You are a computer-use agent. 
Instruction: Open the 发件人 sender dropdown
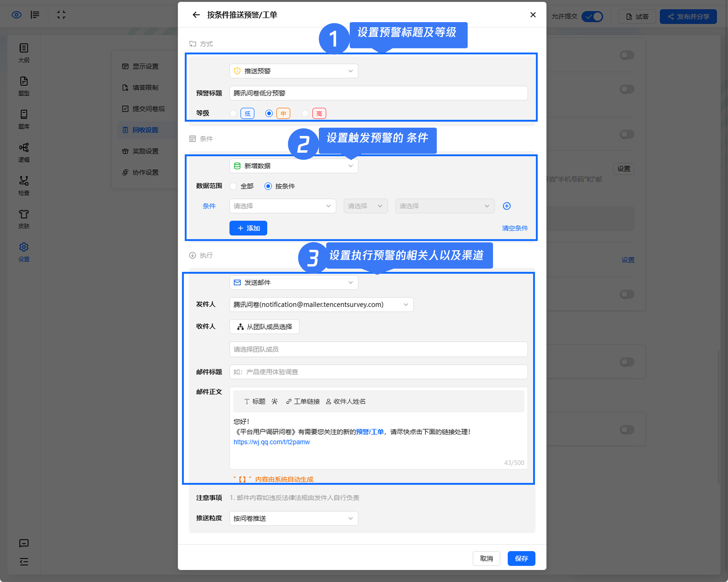(x=321, y=305)
